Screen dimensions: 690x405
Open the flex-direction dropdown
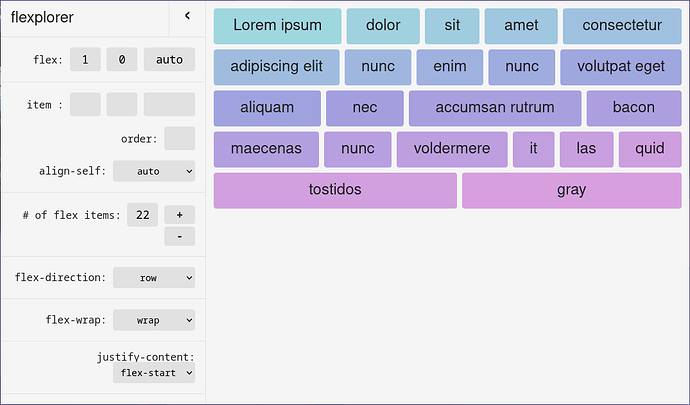pyautogui.click(x=154, y=278)
